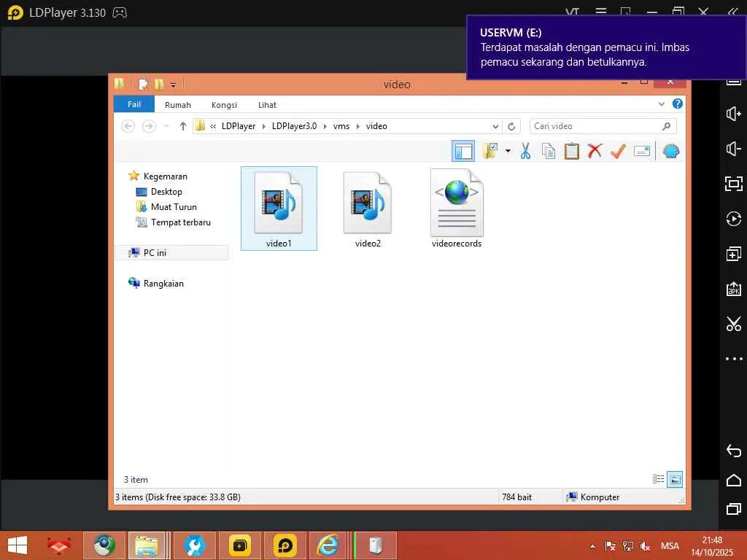Viewport: 747px width, 560px height.
Task: Go back using the Back arrow
Action: [x=128, y=126]
